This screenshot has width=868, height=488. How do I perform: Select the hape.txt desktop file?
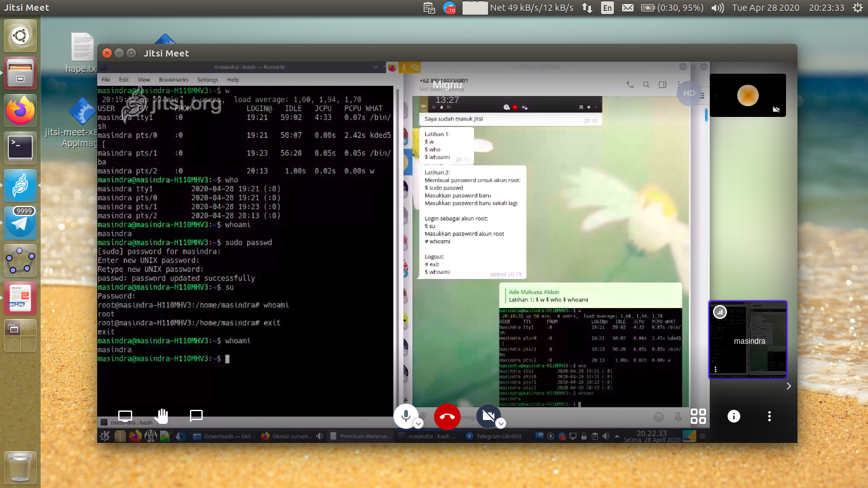click(x=82, y=53)
